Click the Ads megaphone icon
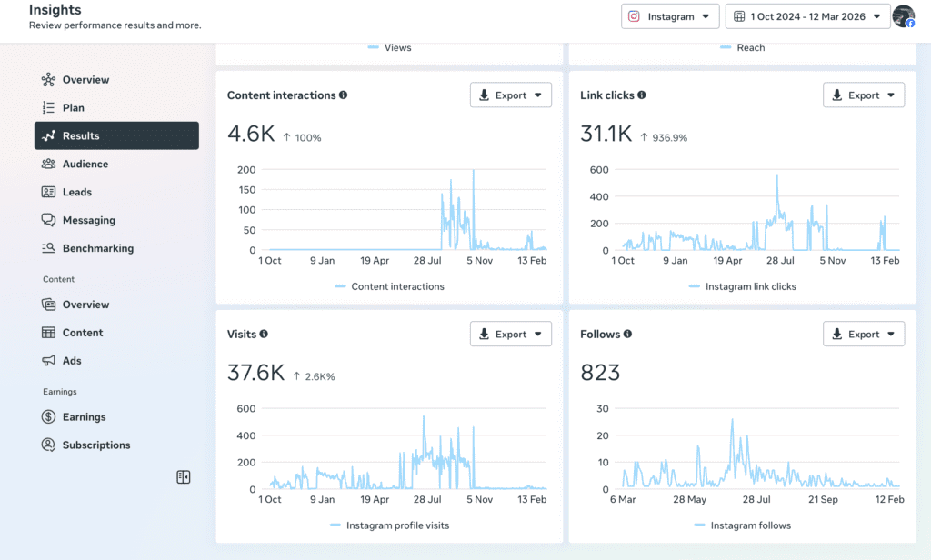This screenshot has height=560, width=931. (49, 361)
